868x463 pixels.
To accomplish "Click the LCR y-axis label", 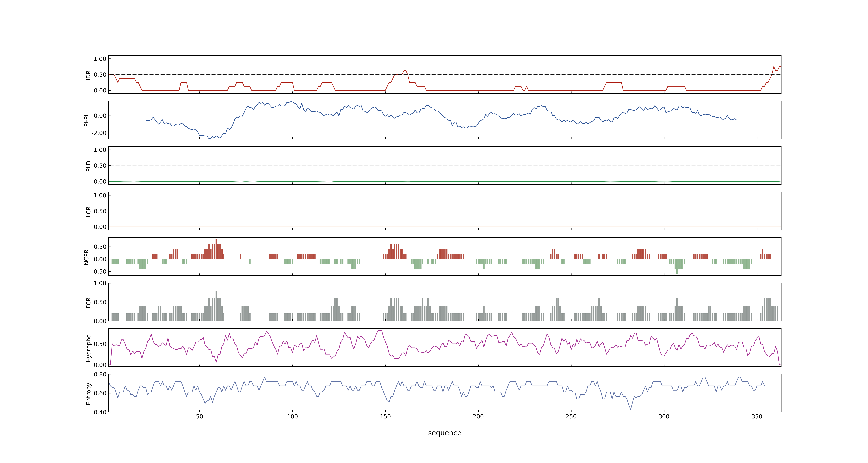I will 88,211.
